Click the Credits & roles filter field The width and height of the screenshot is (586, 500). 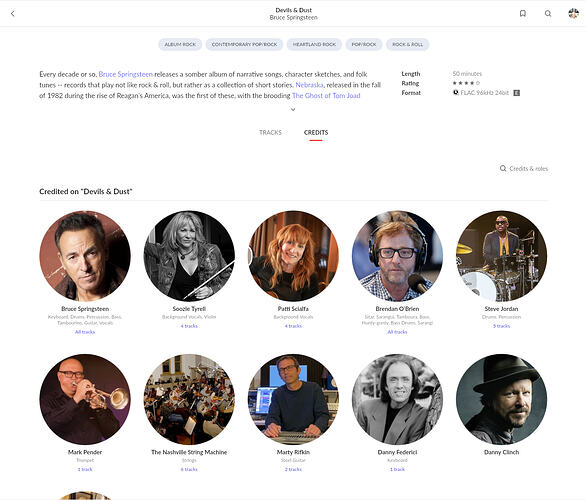pos(524,169)
